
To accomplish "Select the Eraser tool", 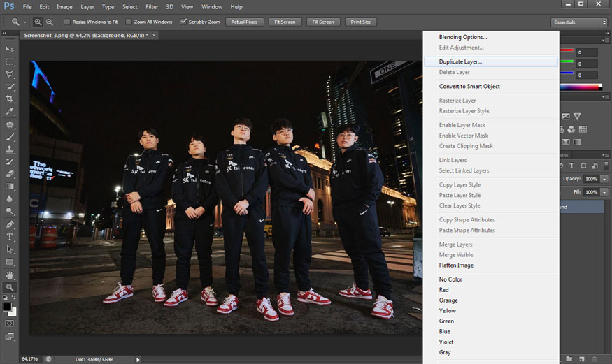I will 9,174.
